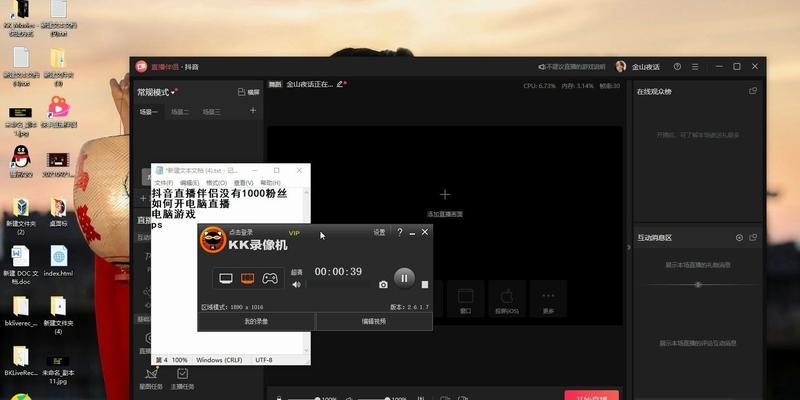Click 点击登录 in KK录像机
Screen dimensions: 800x400
[240, 232]
